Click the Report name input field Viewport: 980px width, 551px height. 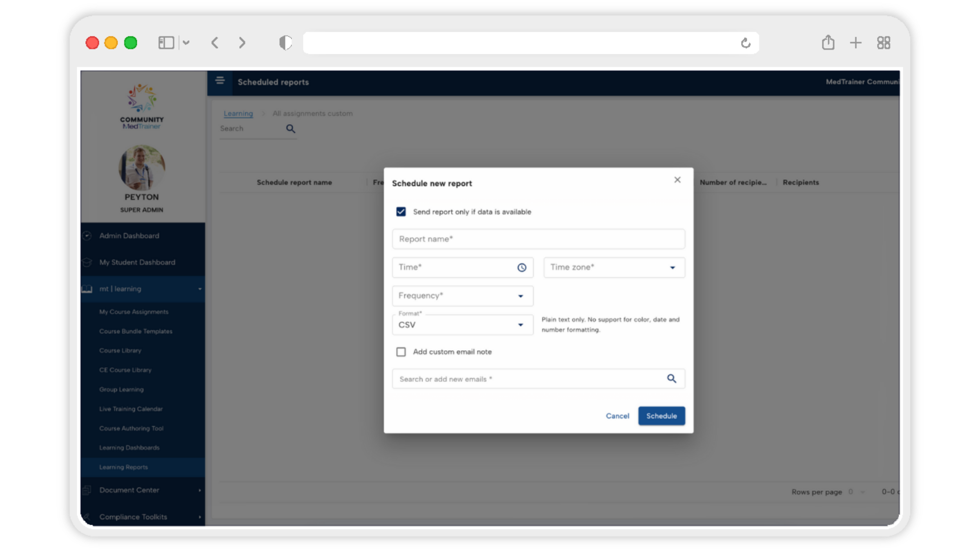point(538,239)
